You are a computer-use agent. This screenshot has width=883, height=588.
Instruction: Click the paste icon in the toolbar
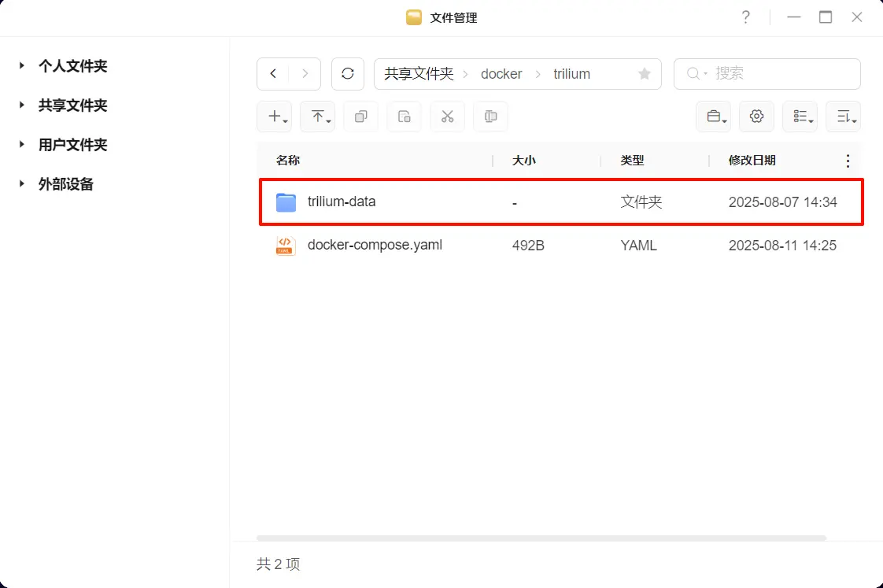tap(404, 116)
